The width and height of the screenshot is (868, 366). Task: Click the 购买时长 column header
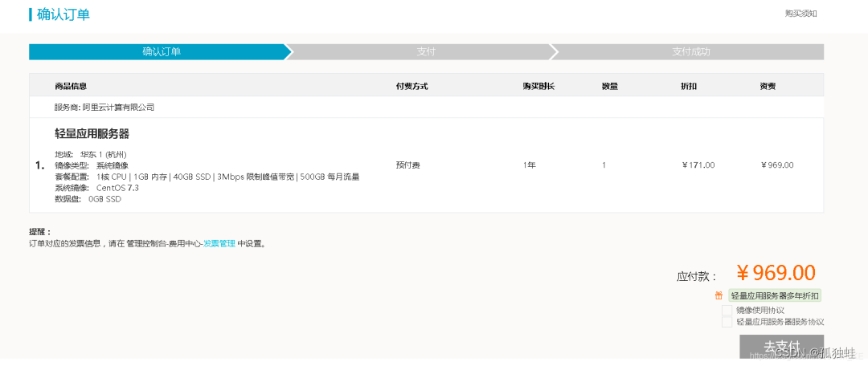pos(538,86)
